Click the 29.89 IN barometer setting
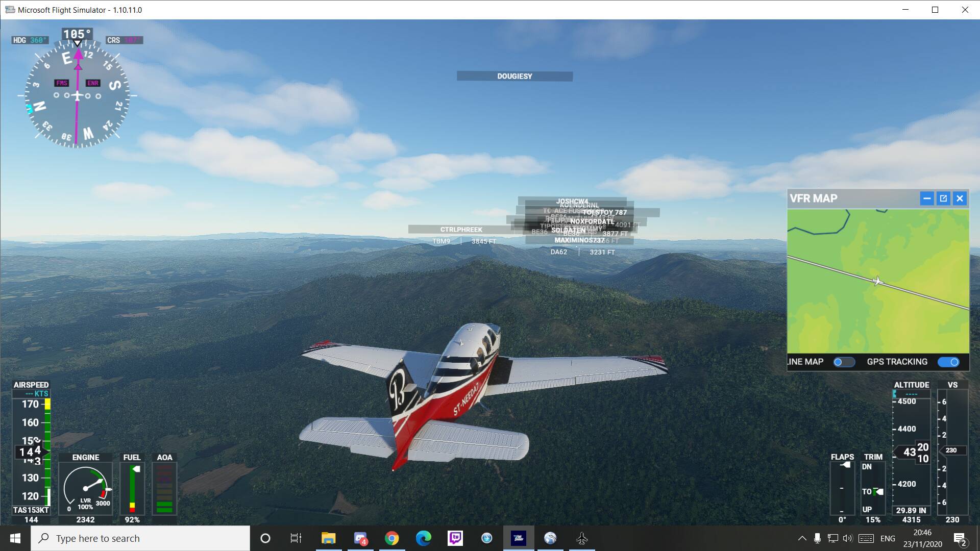The height and width of the screenshot is (551, 980). pyautogui.click(x=911, y=510)
